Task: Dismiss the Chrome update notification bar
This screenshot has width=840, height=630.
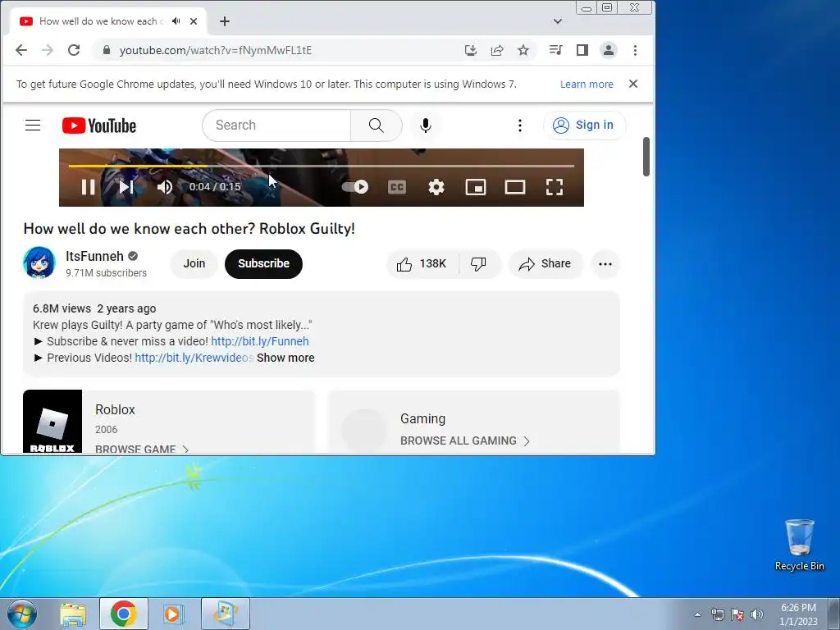Action: [x=633, y=84]
